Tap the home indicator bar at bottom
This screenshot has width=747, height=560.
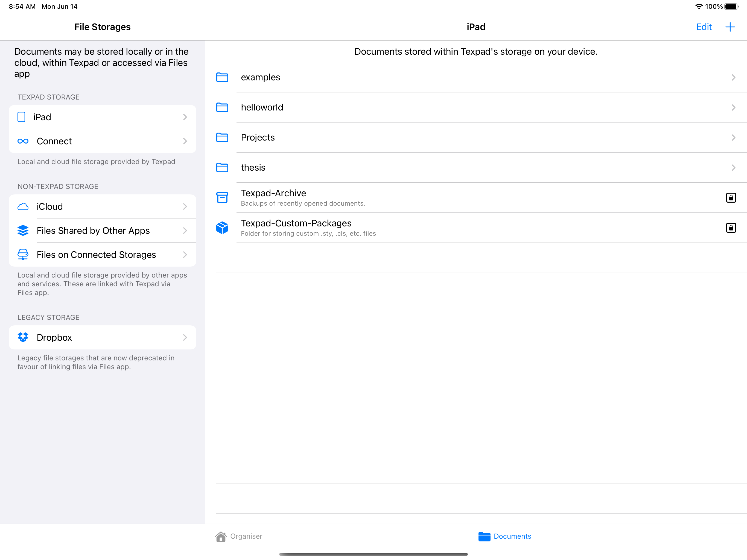(x=373, y=554)
